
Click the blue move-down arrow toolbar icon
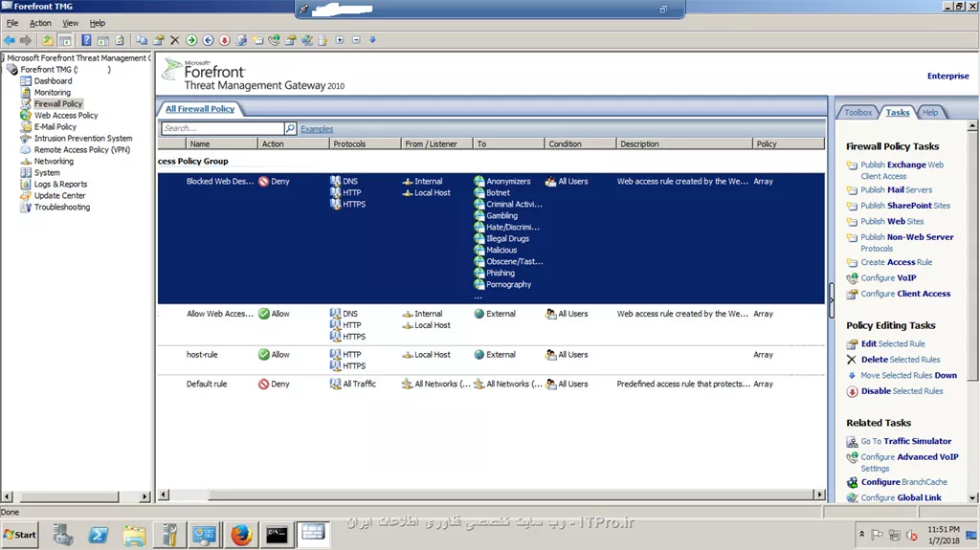point(373,40)
